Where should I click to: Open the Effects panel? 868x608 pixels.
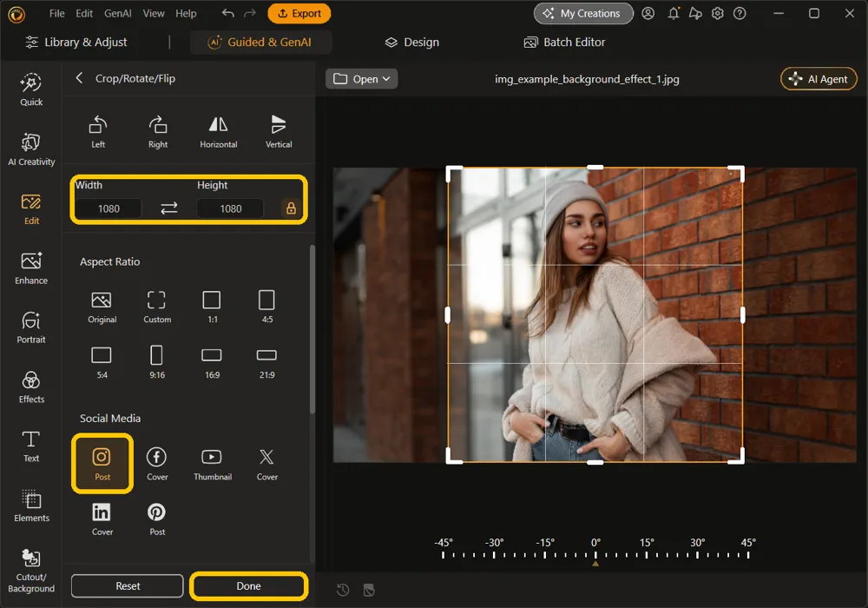tap(31, 387)
